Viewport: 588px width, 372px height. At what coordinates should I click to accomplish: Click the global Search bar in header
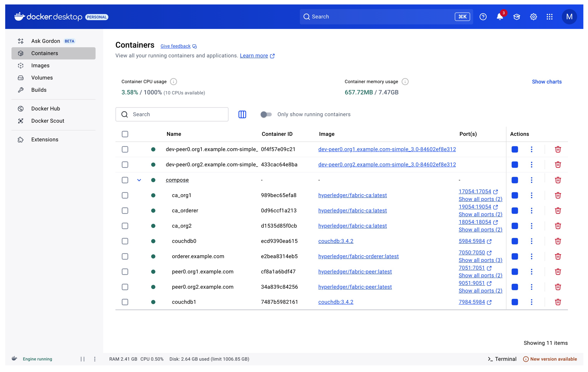[x=386, y=17]
